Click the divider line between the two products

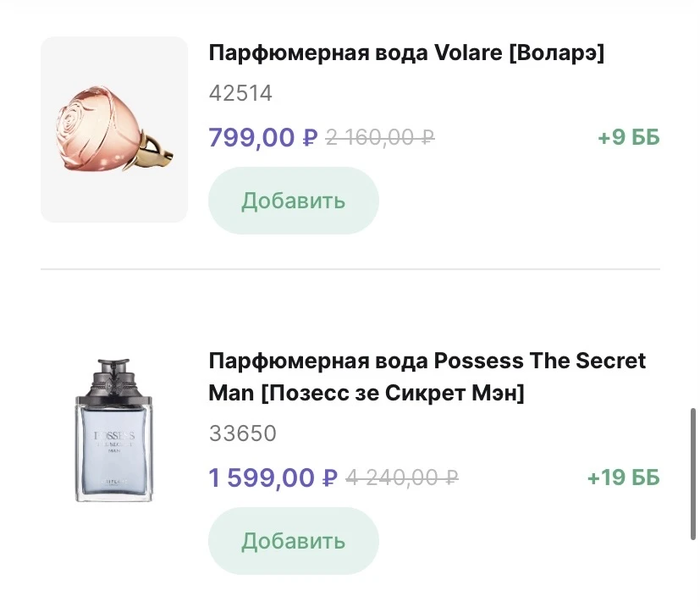[x=350, y=270]
